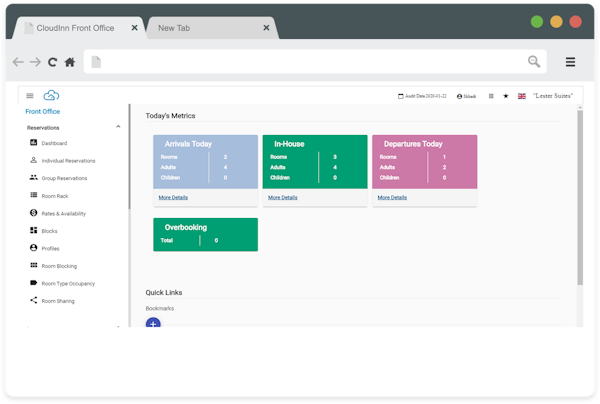This screenshot has width=600, height=404.
Task: Change language via UK flag
Action: (522, 96)
